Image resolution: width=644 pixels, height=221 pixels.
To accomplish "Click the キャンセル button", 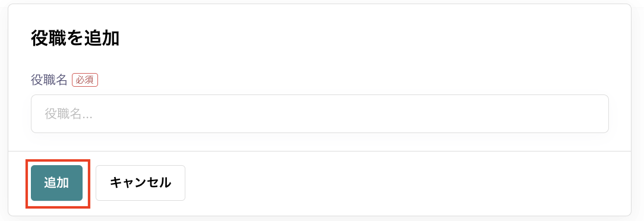I will [x=140, y=183].
